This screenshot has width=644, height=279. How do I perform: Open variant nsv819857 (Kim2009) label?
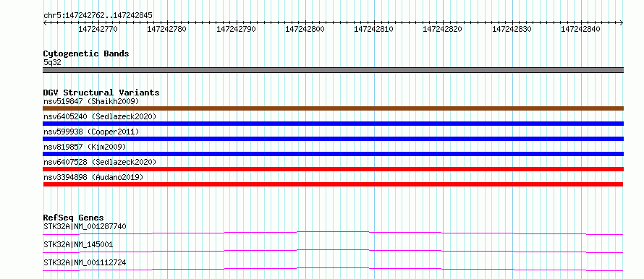[85, 147]
